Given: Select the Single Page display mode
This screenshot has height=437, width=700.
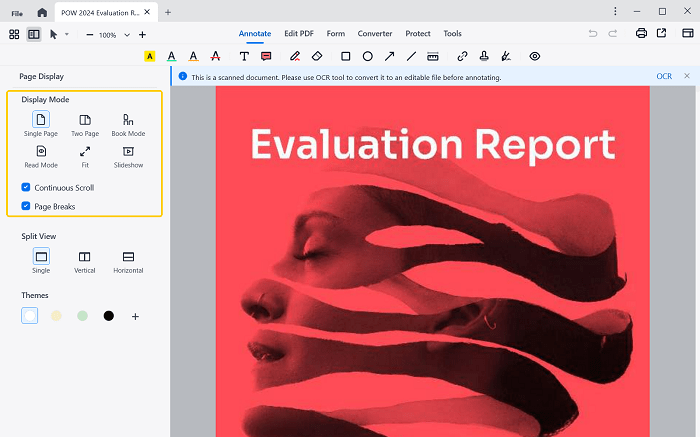Looking at the screenshot, I should (x=41, y=120).
